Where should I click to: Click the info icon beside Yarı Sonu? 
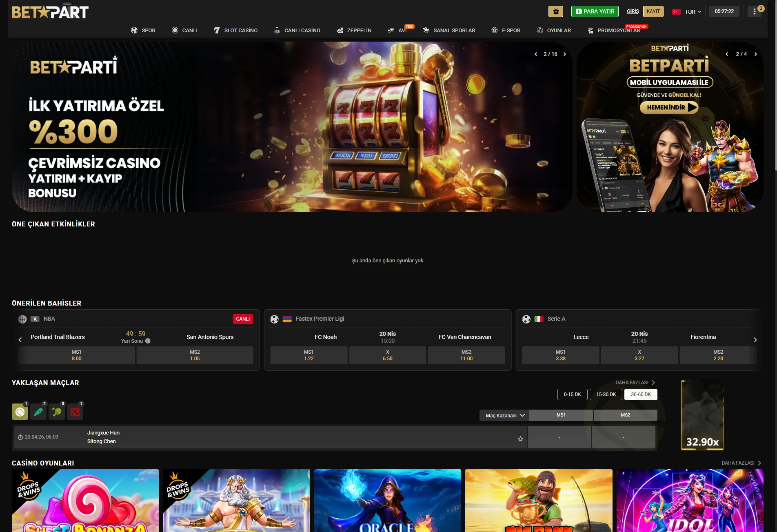(x=148, y=341)
